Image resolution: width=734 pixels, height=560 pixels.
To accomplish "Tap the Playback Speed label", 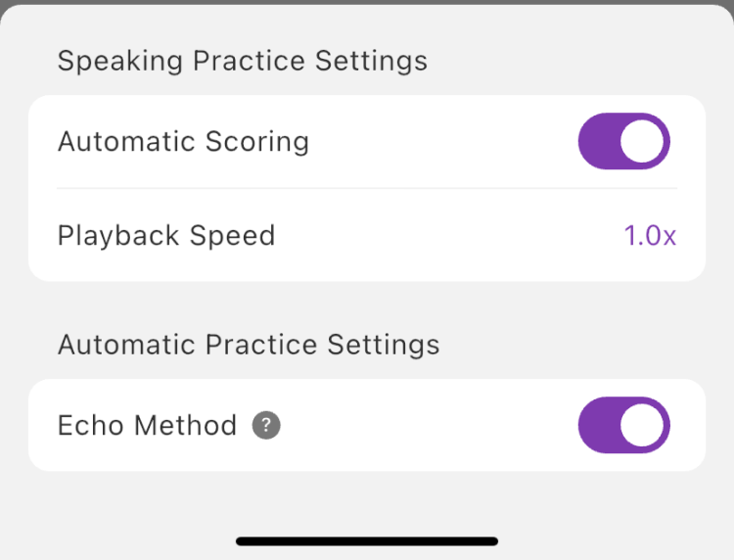I will click(x=166, y=236).
